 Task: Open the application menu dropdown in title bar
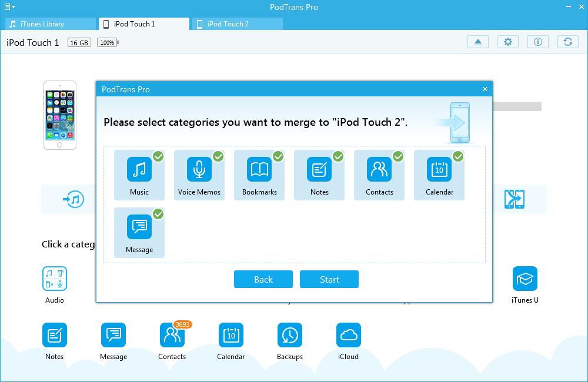10,6
